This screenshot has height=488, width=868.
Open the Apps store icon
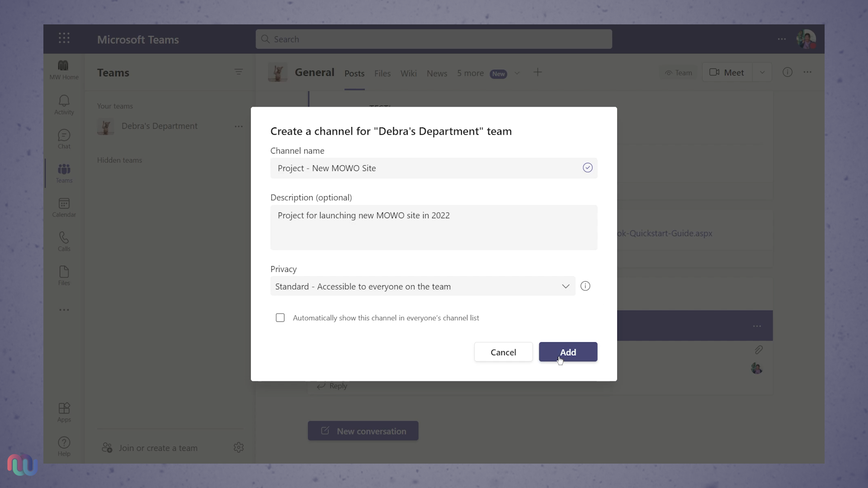pos(64,413)
